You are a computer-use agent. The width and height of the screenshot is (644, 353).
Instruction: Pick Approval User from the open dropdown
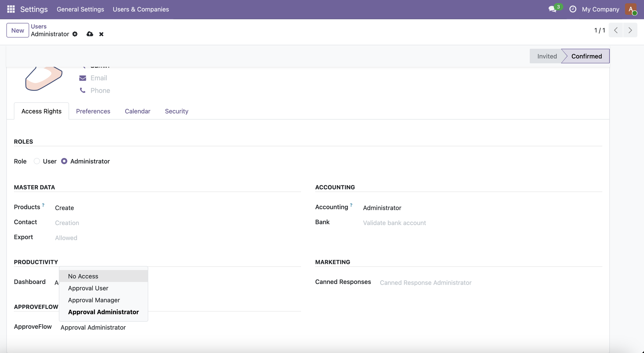(x=88, y=288)
